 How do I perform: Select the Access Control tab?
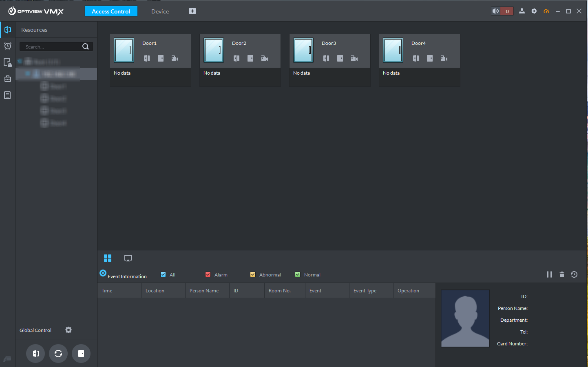[111, 11]
